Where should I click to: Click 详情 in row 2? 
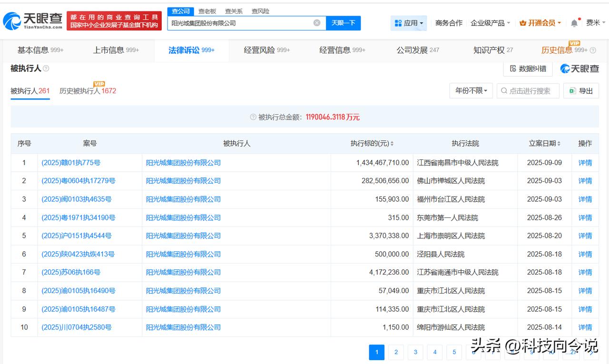[x=585, y=181]
